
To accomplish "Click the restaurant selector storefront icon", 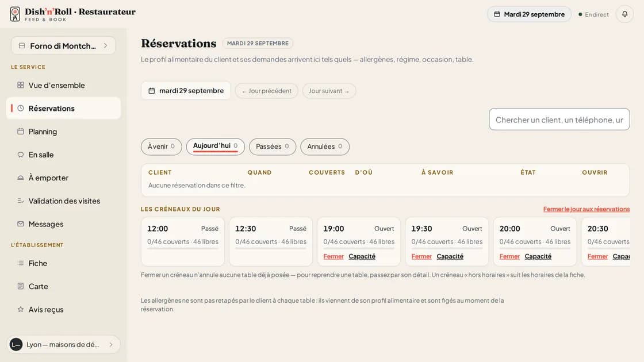I will coord(22,45).
